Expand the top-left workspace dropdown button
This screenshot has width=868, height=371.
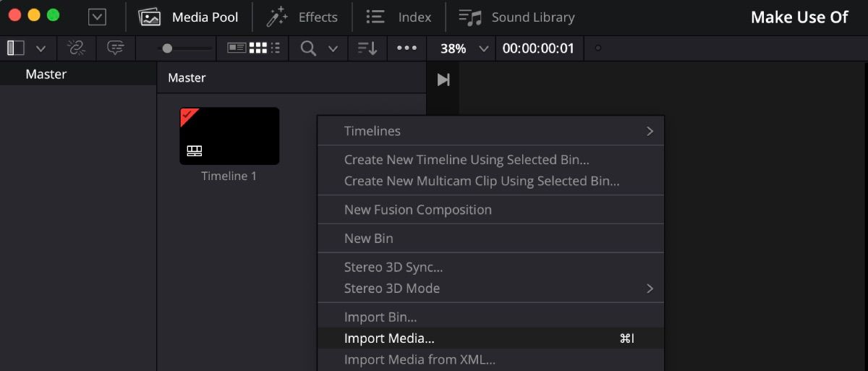click(x=97, y=17)
